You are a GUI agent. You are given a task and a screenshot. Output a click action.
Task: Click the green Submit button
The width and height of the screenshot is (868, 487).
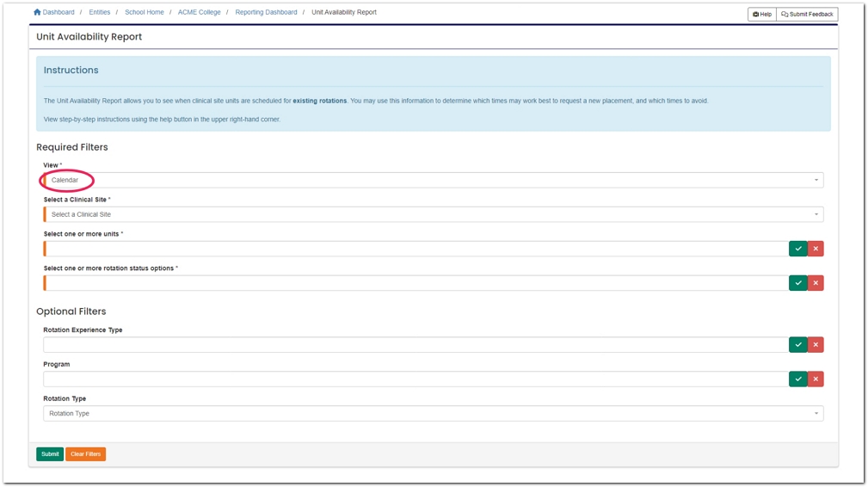point(50,453)
